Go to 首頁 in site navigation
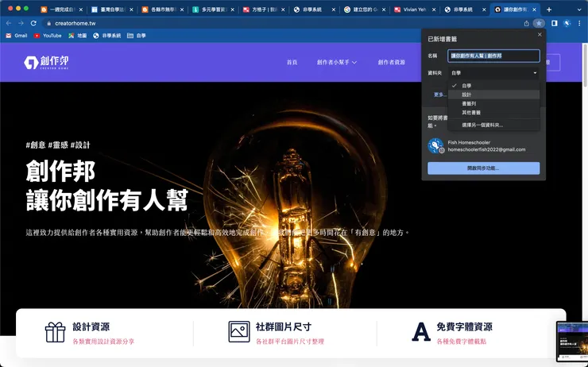Screen dimensions: 588x367 (x=292, y=62)
